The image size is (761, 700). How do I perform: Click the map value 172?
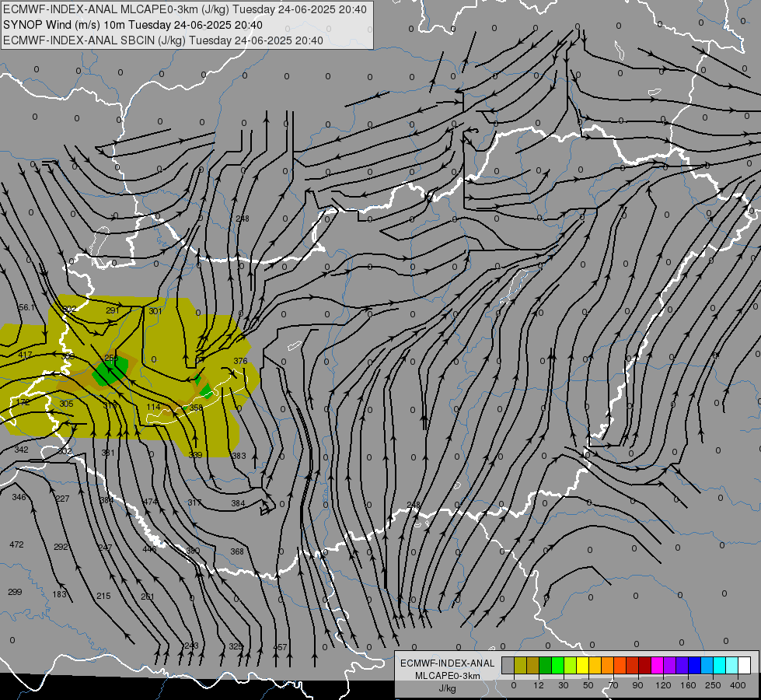(23, 402)
